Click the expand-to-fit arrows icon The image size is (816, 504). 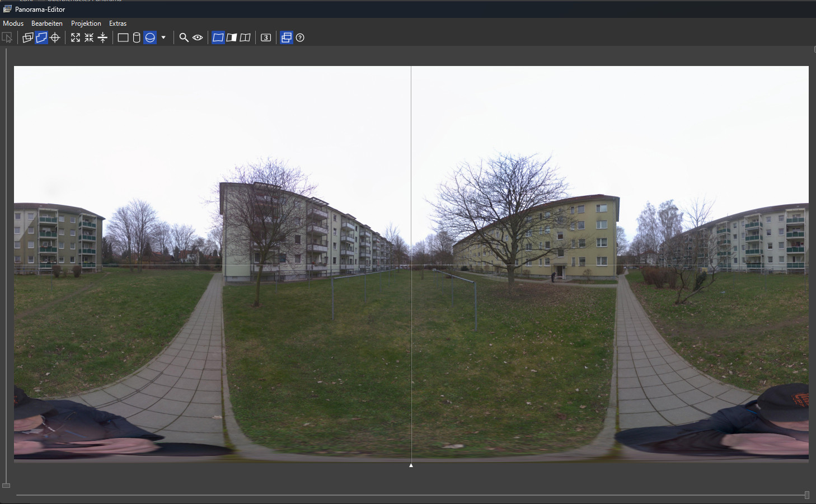76,37
